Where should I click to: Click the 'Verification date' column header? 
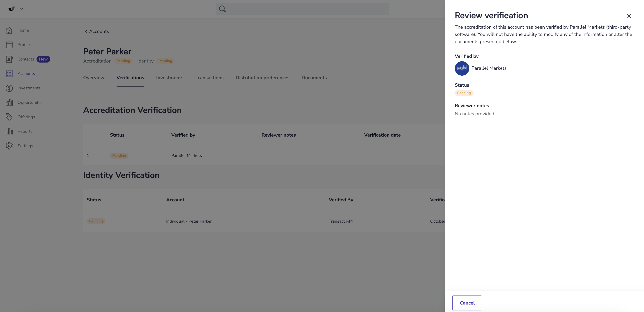pos(382,135)
